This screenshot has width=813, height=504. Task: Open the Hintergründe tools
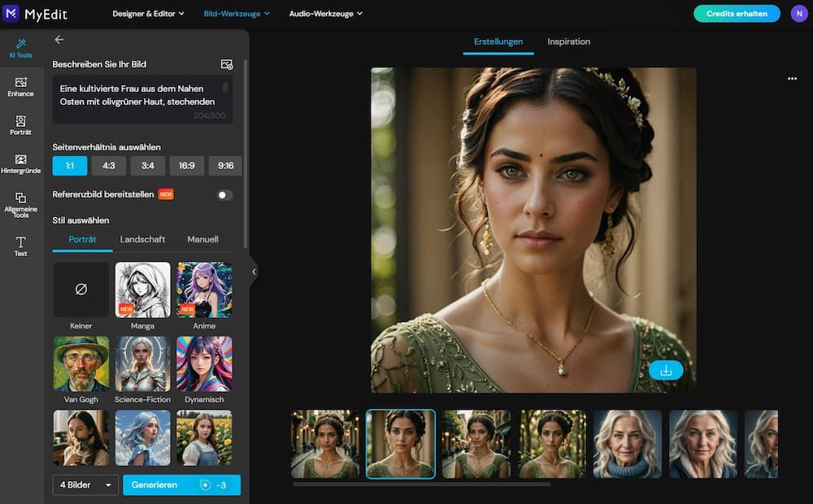21,163
